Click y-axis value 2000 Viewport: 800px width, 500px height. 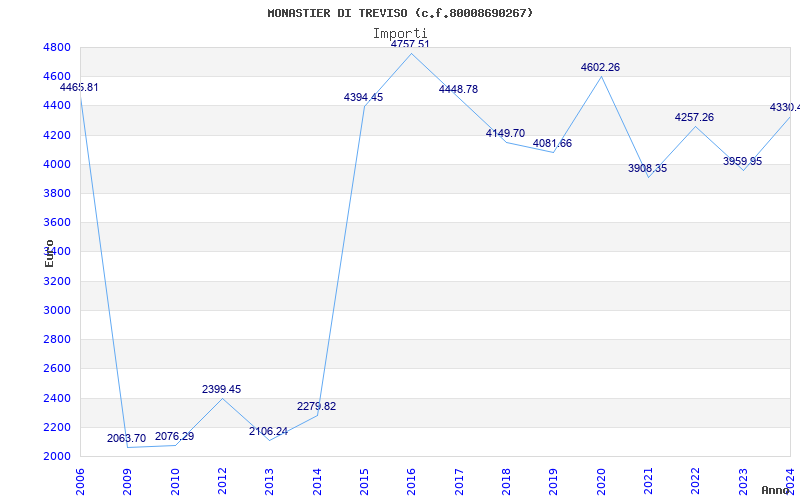tap(58, 456)
